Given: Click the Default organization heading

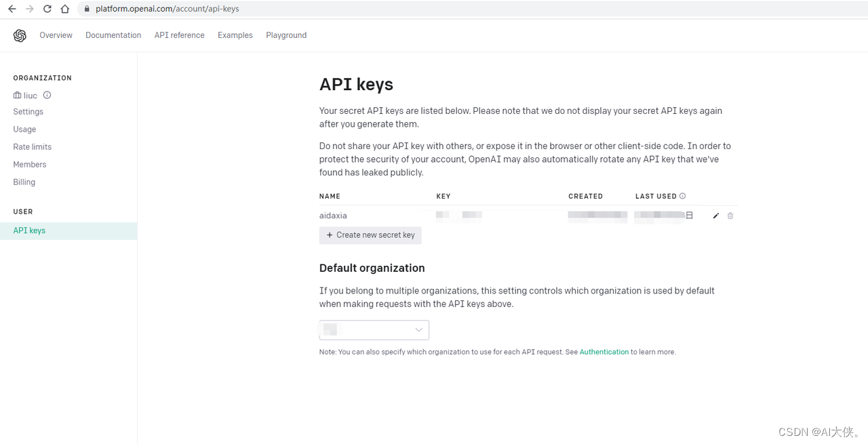Looking at the screenshot, I should tap(372, 268).
